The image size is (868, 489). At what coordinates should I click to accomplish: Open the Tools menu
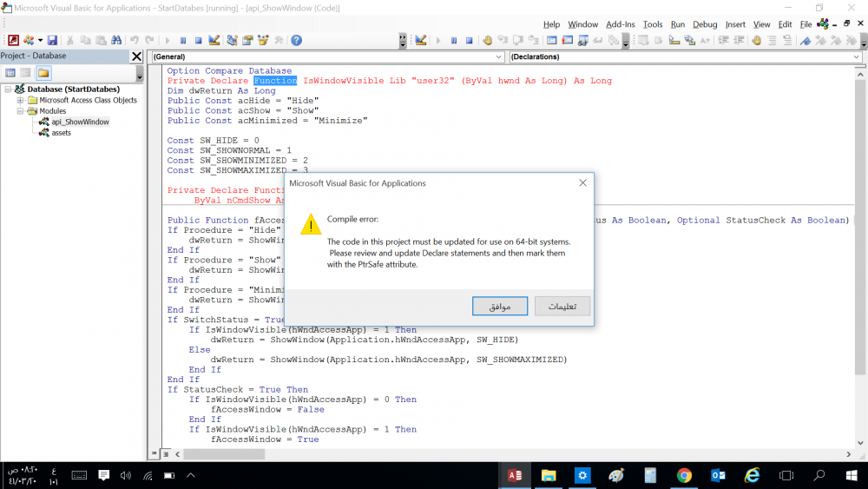tap(653, 24)
